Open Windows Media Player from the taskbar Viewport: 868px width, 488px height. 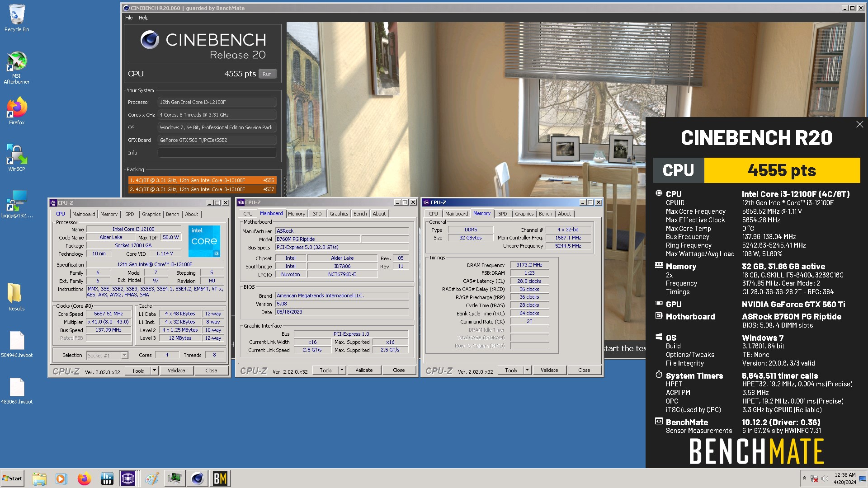pyautogui.click(x=61, y=479)
